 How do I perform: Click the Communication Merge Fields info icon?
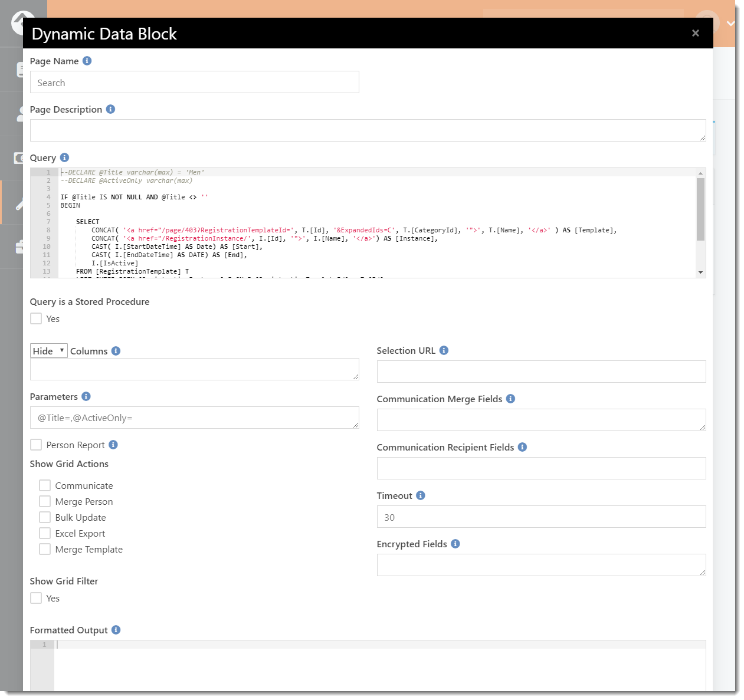click(510, 399)
